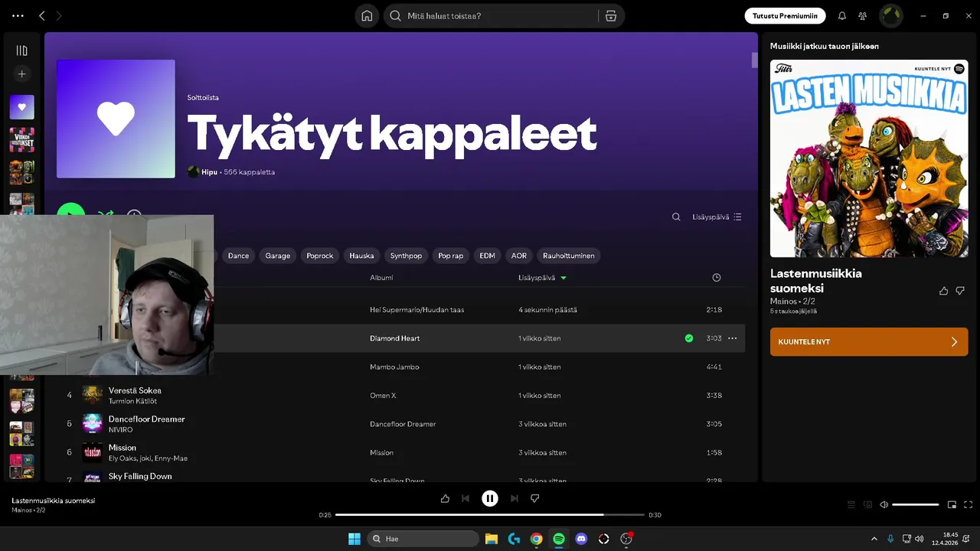The height and width of the screenshot is (551, 980).
Task: Toggle green saved checkmark on Diamond Heart row
Action: point(689,338)
